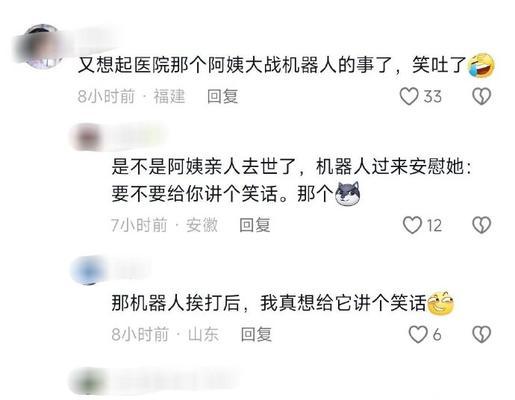Screen dimensions: 515x400
Task: Open the first commenter's blurred avatar
Action: tap(40, 46)
